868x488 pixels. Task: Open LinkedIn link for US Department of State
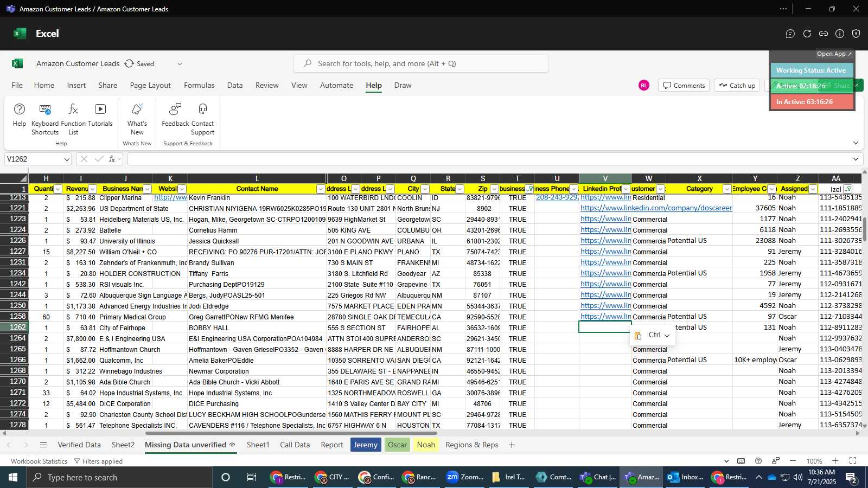pyautogui.click(x=656, y=208)
